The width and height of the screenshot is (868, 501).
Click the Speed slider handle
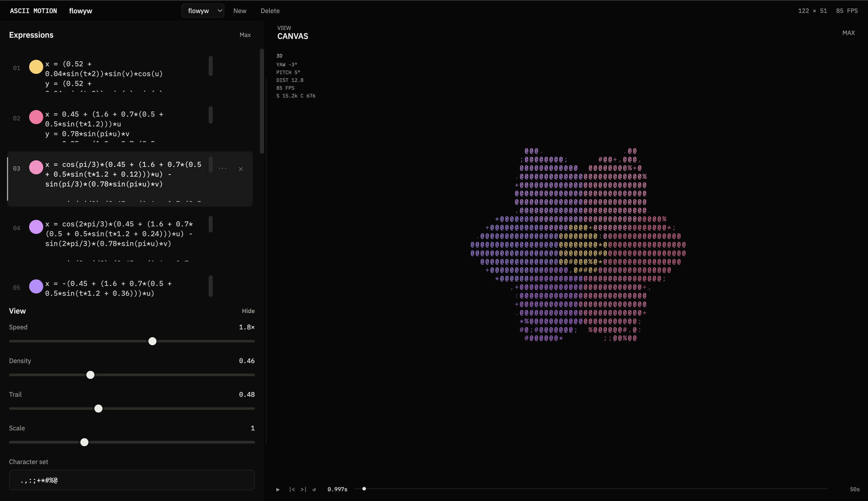click(152, 341)
